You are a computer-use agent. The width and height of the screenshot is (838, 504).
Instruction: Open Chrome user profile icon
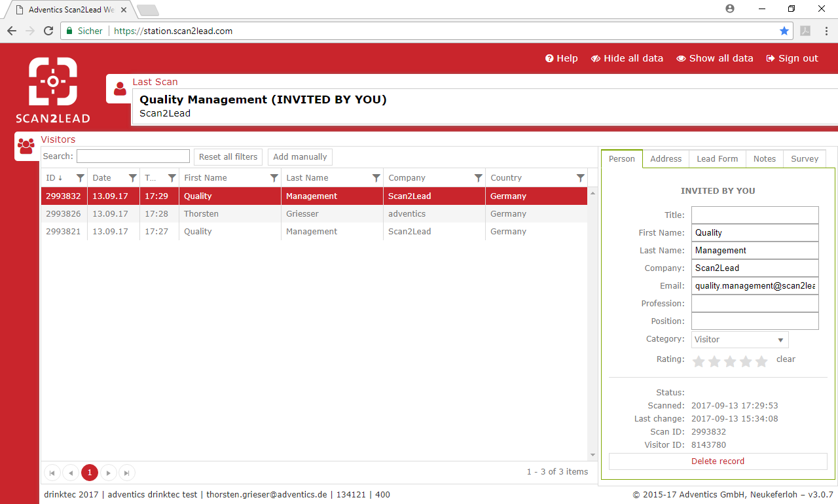730,9
